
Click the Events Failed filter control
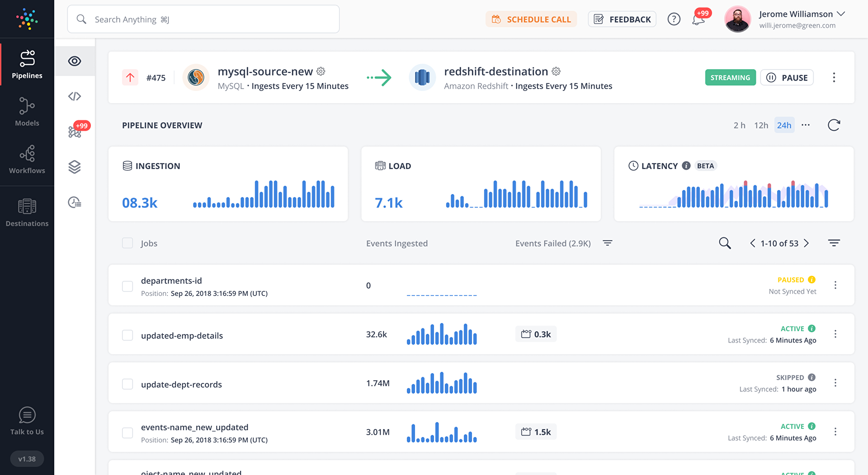[608, 243]
